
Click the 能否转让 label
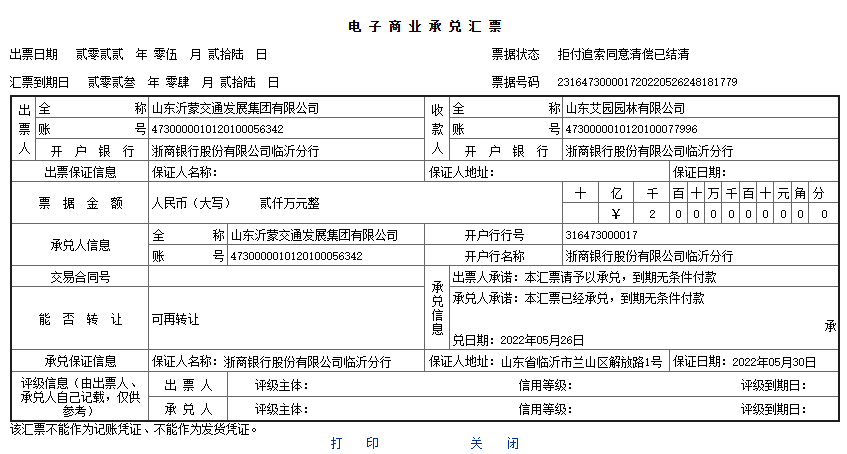pos(80,319)
